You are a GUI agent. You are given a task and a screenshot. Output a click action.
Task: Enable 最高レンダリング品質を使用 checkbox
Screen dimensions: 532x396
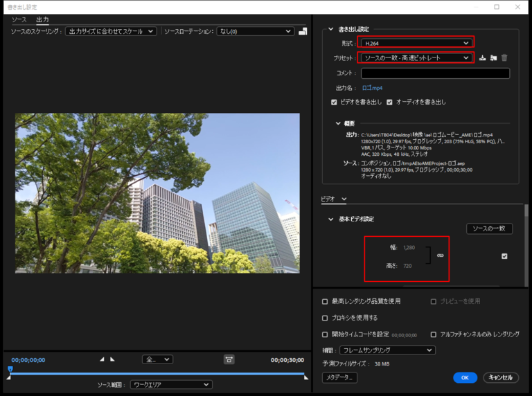326,302
